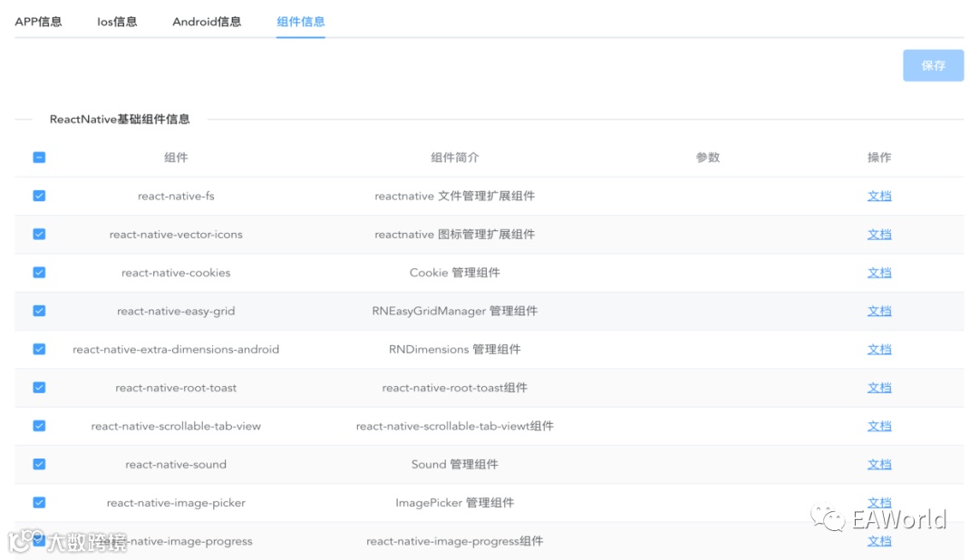Select the react-native-image-picker component name
The width and height of the screenshot is (979, 560).
click(x=176, y=503)
